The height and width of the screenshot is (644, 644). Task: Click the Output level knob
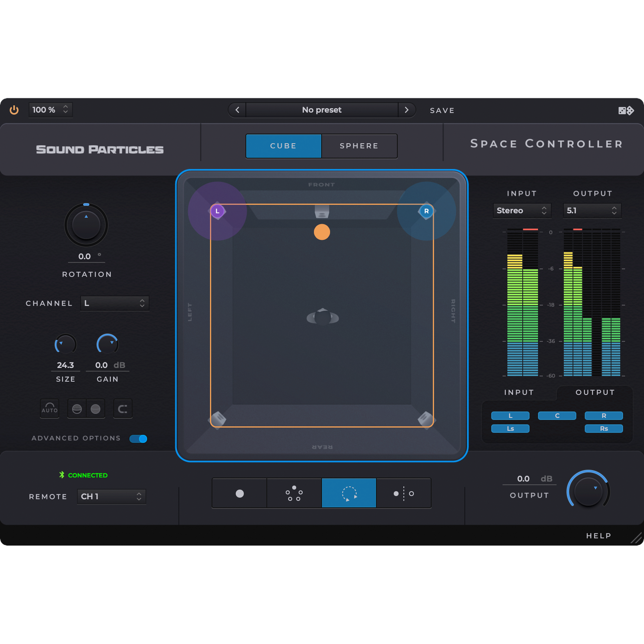coord(588,492)
